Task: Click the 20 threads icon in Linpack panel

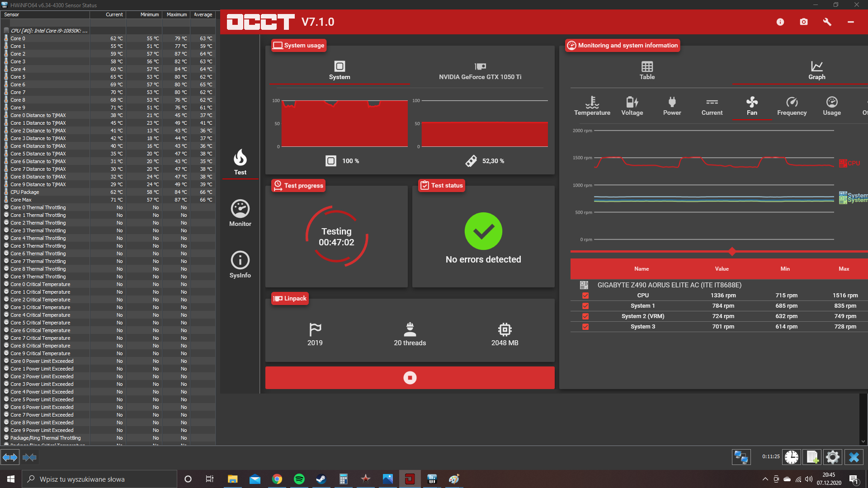Action: pos(410,329)
